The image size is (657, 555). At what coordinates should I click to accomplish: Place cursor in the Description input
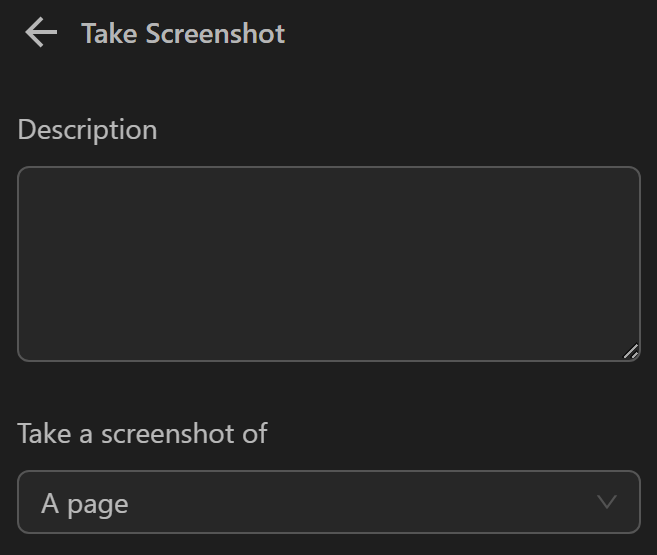coord(328,263)
